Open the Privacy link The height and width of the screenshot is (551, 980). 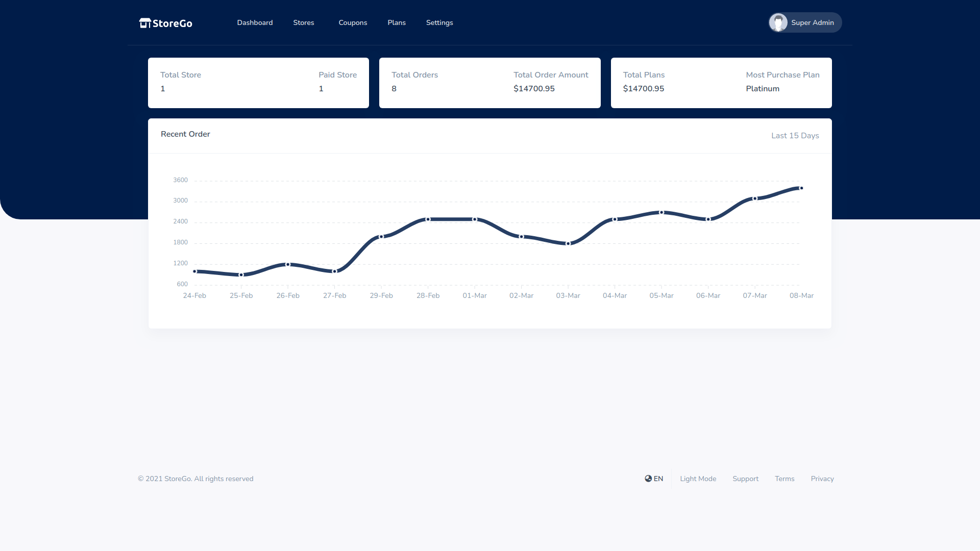click(822, 479)
